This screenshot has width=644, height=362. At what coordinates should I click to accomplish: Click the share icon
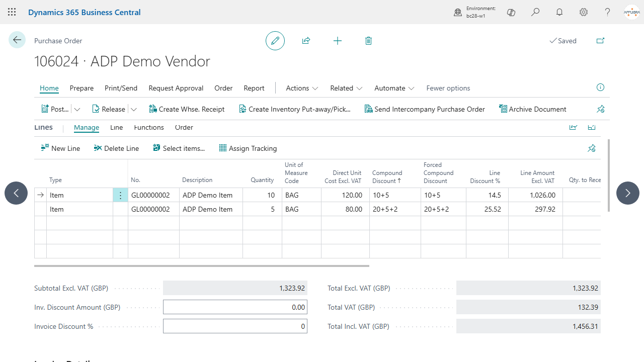point(306,41)
